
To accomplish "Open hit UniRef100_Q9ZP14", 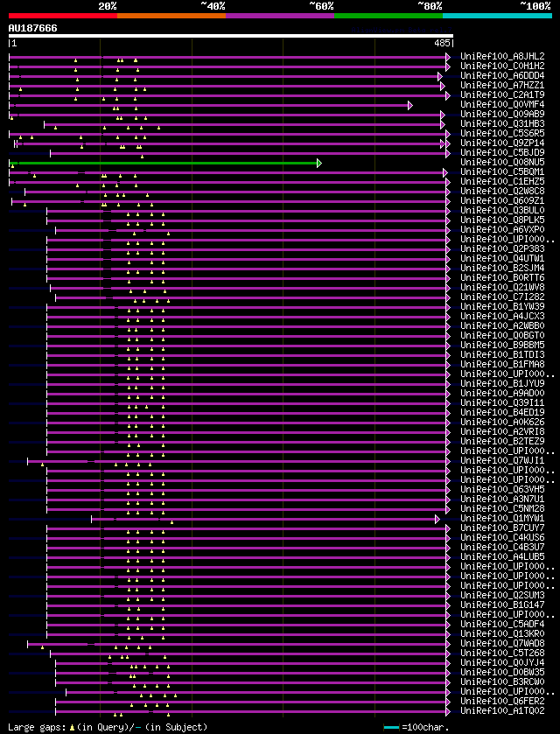I will (502, 143).
